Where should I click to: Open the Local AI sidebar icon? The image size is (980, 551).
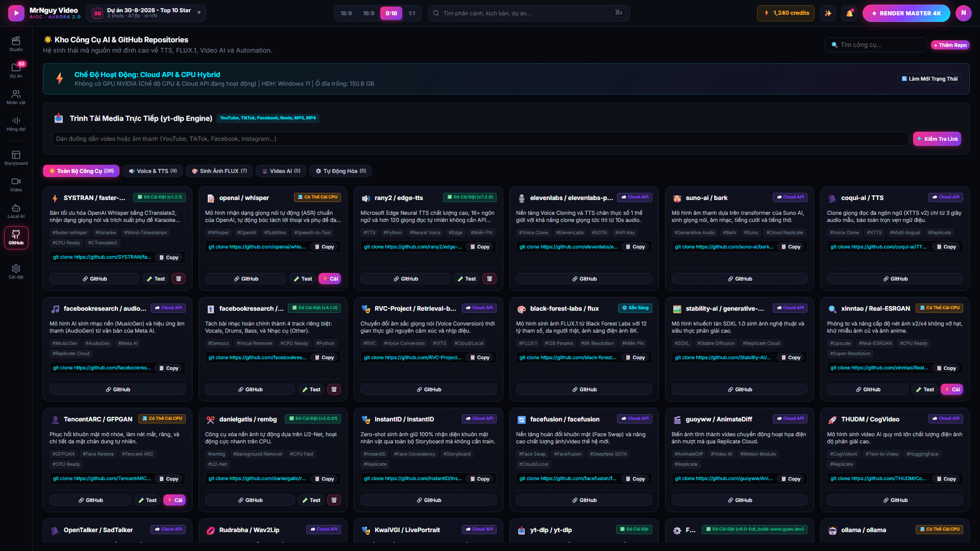click(16, 211)
